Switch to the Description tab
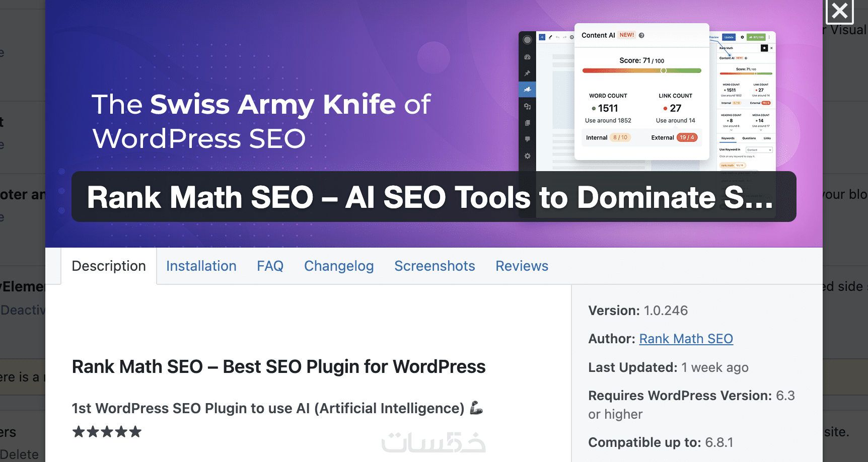Screen dimensions: 868x462 (x=109, y=266)
